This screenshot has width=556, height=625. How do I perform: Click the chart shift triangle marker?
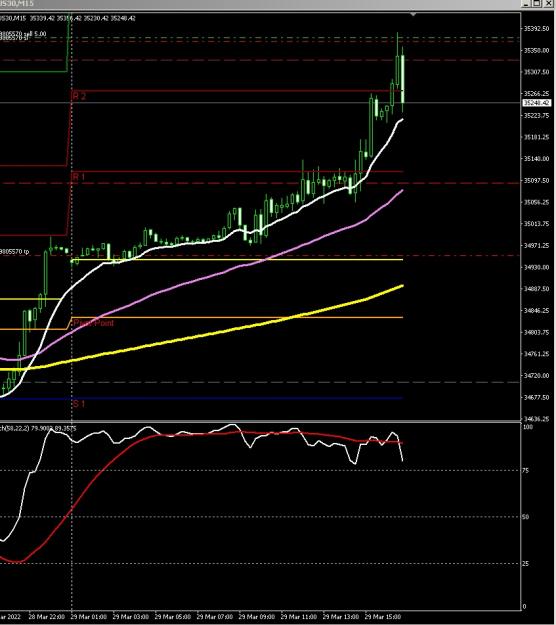pyautogui.click(x=413, y=14)
